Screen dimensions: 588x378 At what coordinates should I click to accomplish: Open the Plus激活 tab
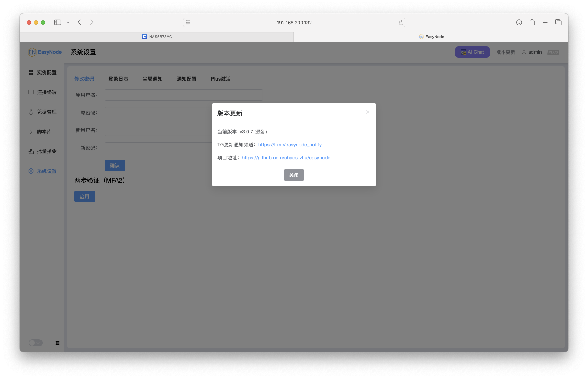[221, 78]
